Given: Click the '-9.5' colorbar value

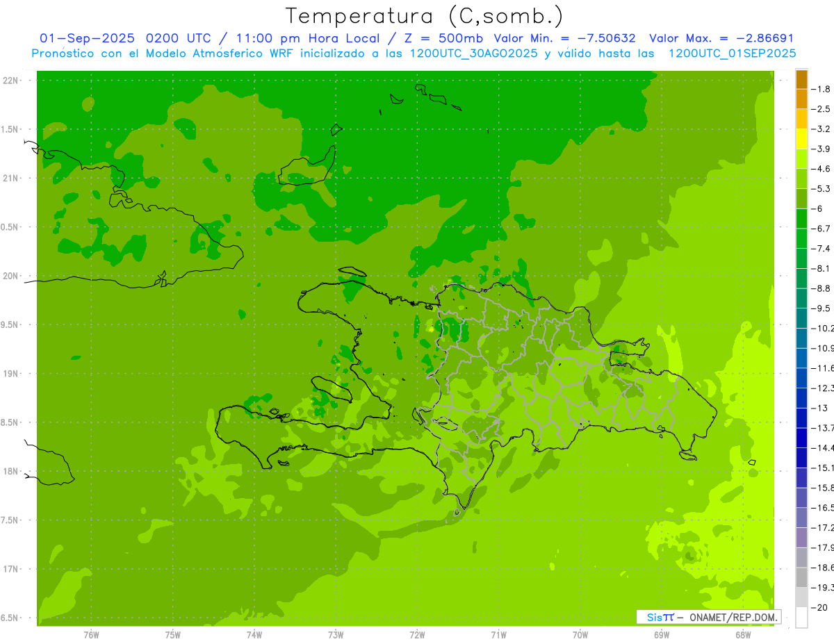Looking at the screenshot, I should 821,308.
